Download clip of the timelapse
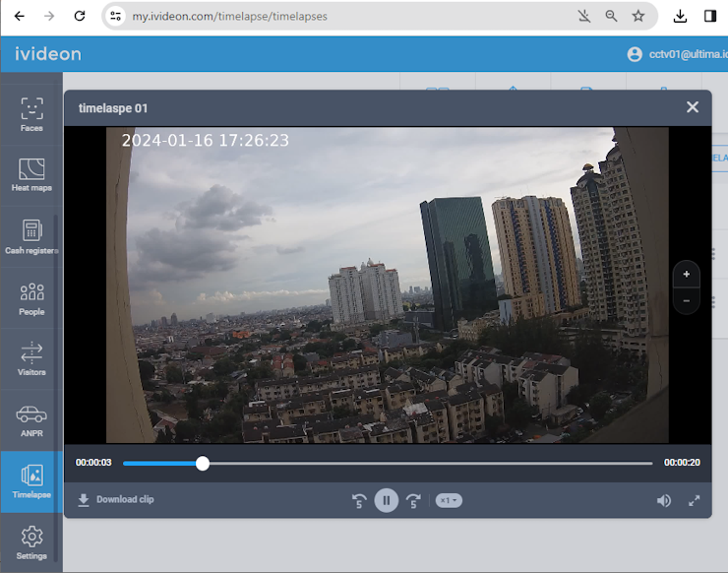Screen dimensions: 728x573 coord(116,499)
